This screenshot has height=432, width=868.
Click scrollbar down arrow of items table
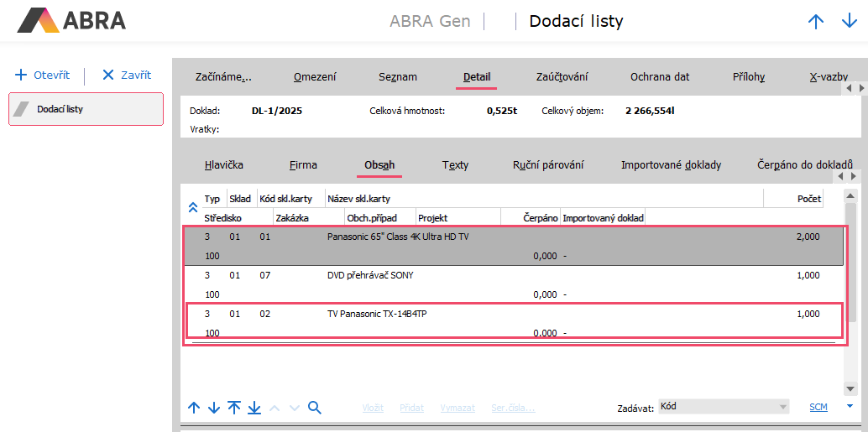point(850,388)
